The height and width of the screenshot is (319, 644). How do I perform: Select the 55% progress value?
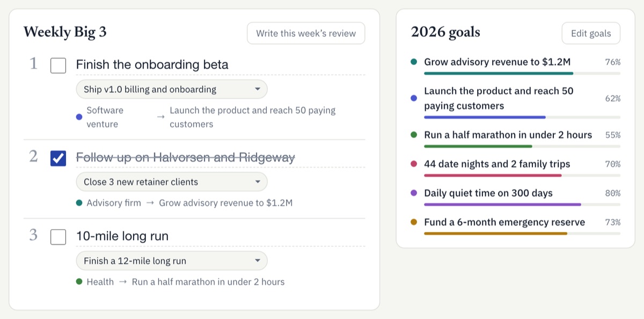click(x=613, y=135)
